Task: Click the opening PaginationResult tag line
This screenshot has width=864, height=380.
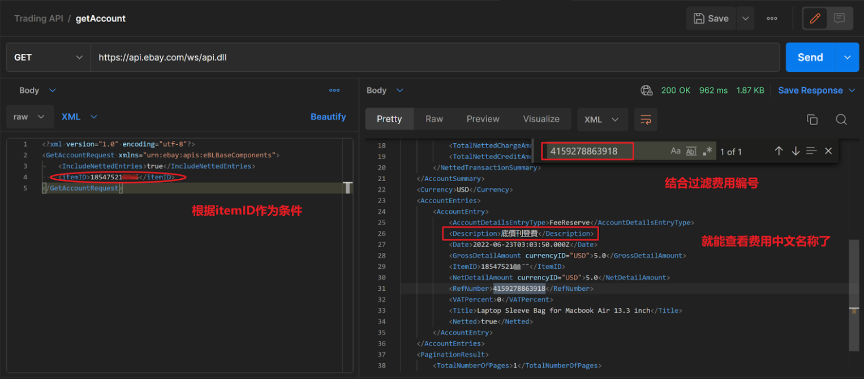Action: point(453,355)
